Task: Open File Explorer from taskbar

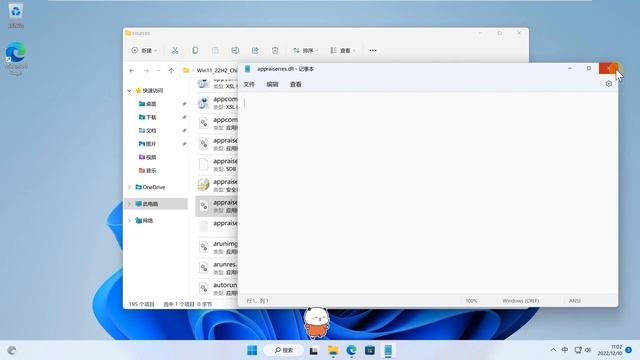Action: 333,350
